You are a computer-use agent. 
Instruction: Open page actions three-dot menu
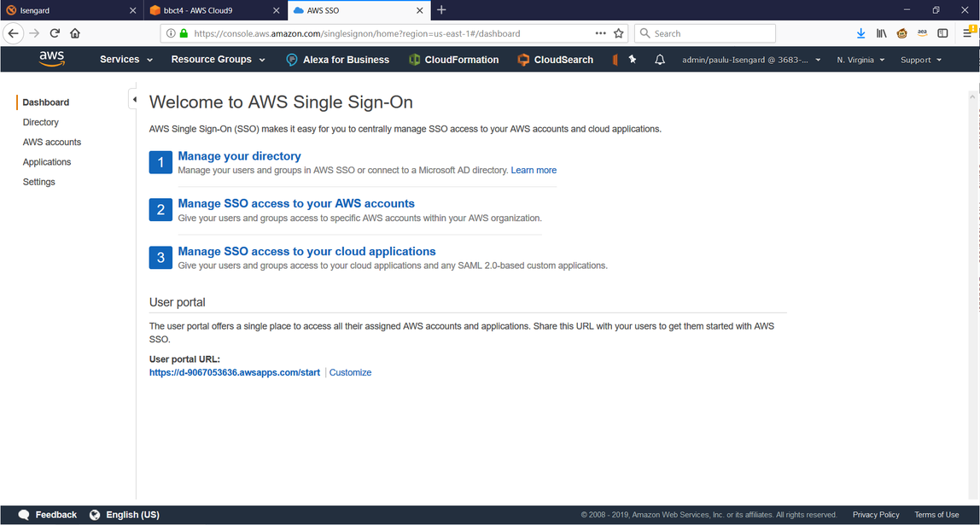[601, 34]
